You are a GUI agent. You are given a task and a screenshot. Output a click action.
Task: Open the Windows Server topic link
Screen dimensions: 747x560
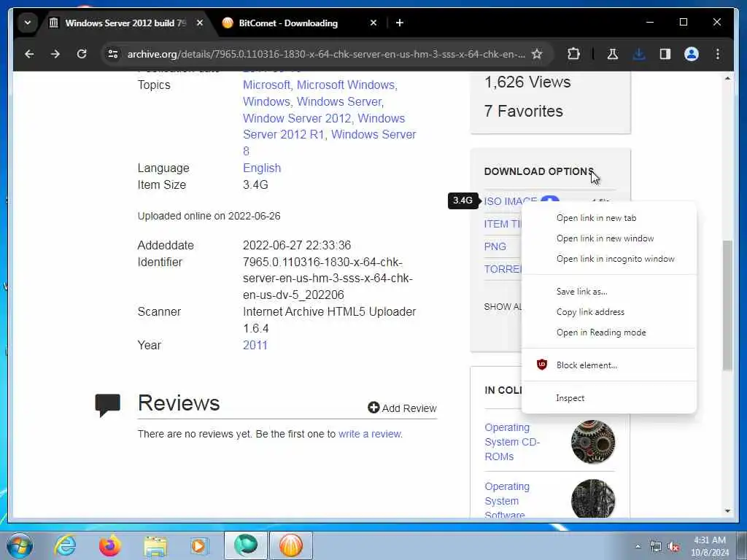339,102
